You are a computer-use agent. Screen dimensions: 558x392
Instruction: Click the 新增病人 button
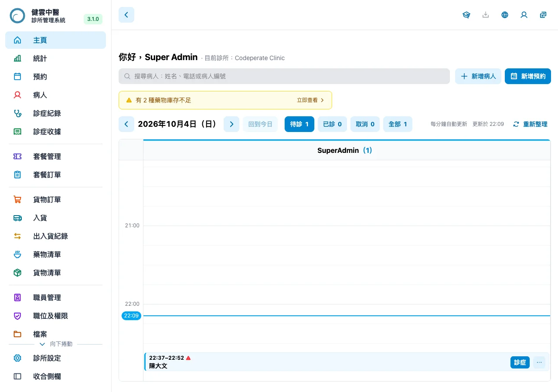(x=478, y=76)
